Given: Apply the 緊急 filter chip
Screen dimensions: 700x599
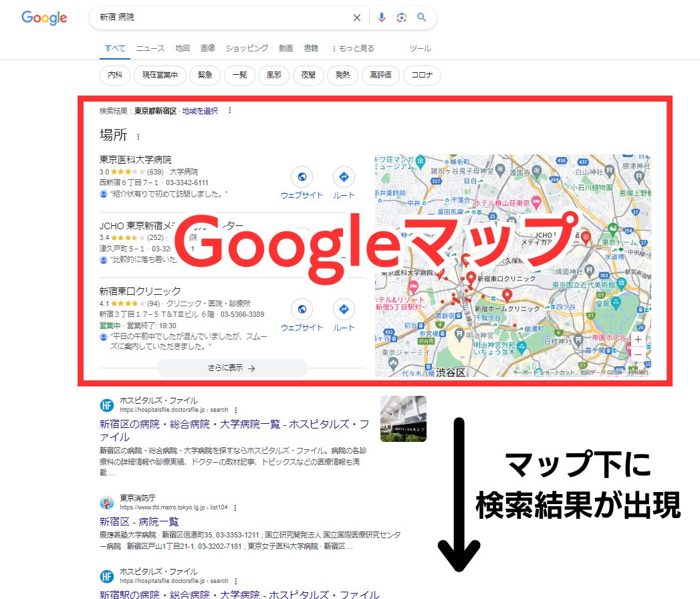Looking at the screenshot, I should click(x=205, y=75).
